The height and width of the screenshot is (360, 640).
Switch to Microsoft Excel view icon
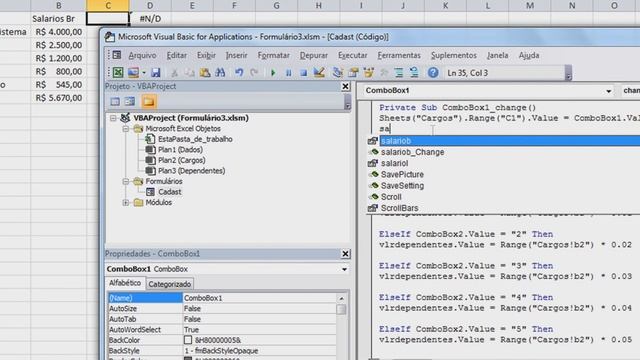(x=118, y=73)
